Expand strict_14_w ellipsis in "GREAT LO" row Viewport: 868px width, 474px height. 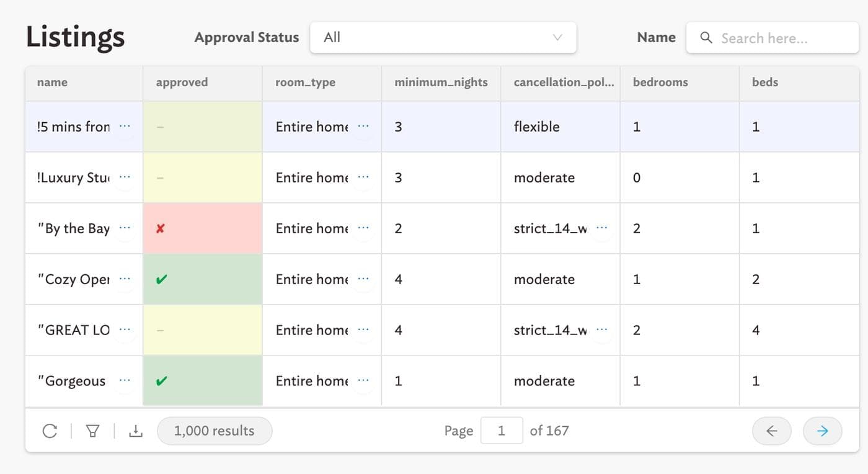601,330
